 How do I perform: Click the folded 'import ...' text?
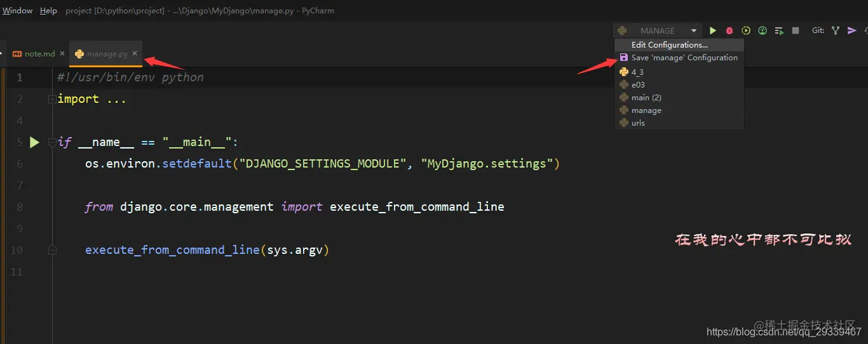tap(92, 99)
